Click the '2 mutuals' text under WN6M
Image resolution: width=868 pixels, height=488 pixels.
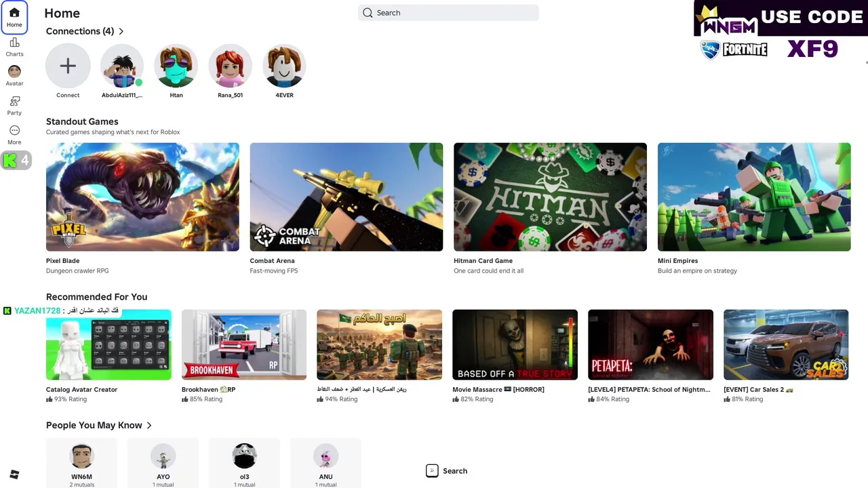tap(81, 485)
